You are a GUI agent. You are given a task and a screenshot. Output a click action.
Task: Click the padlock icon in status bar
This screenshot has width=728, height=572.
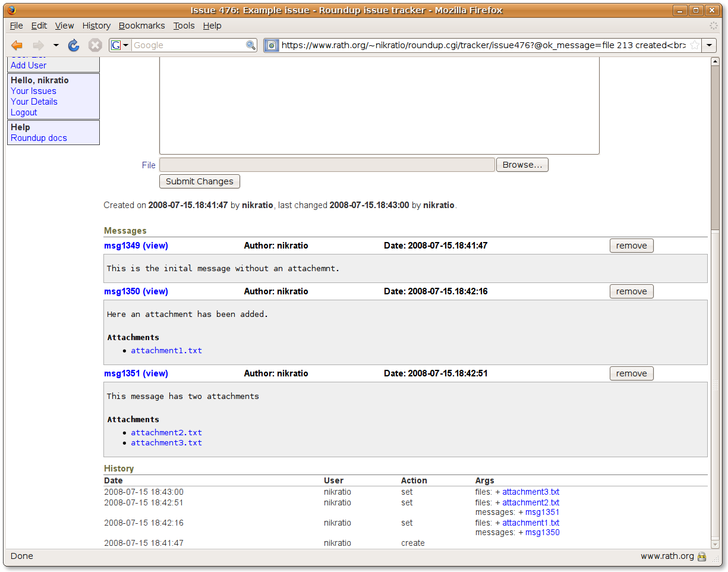702,557
